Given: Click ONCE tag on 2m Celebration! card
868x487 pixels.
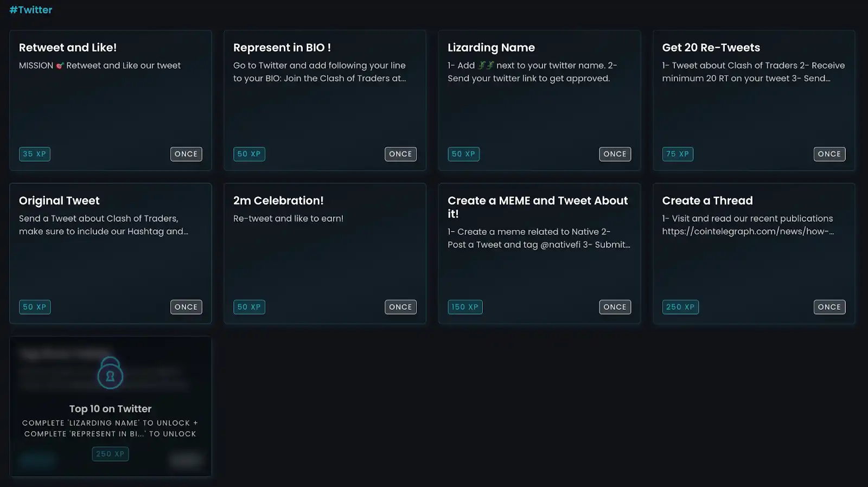Looking at the screenshot, I should click(400, 307).
